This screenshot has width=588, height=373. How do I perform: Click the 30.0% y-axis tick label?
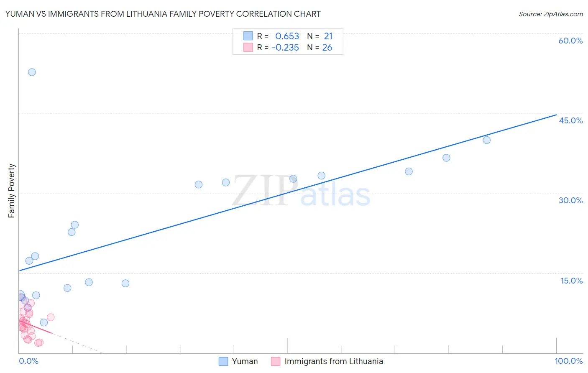(x=570, y=200)
